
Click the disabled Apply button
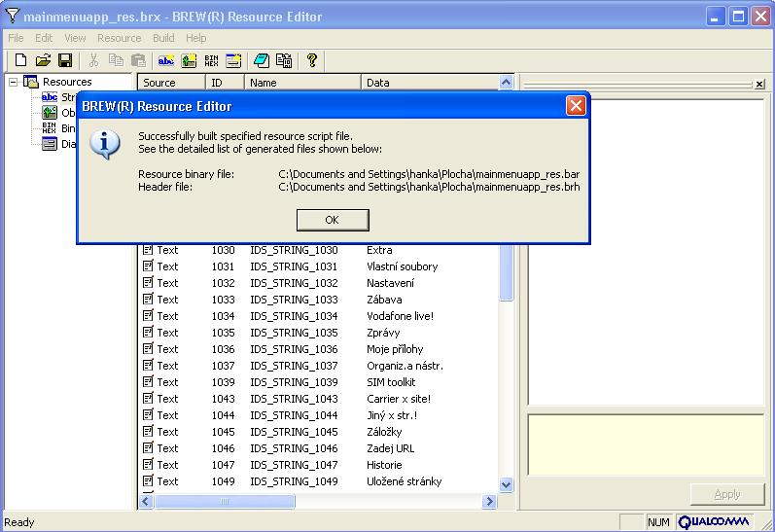pos(727,494)
